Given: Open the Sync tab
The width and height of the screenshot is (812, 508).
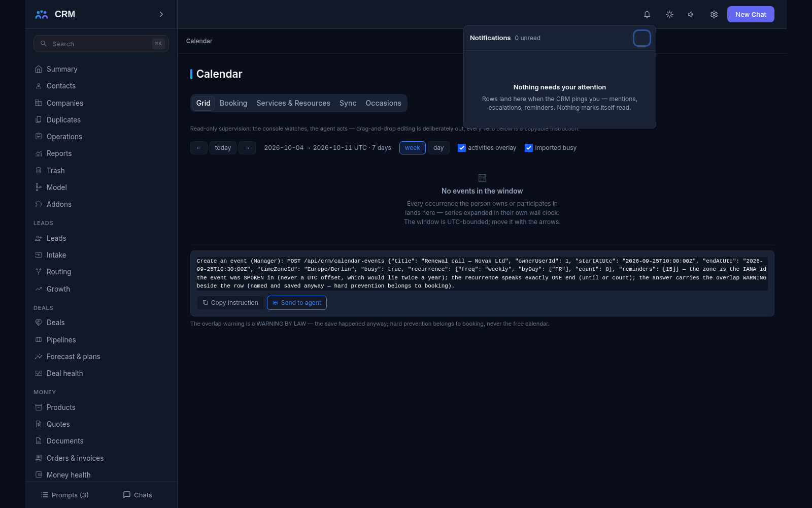Looking at the screenshot, I should pyautogui.click(x=348, y=103).
